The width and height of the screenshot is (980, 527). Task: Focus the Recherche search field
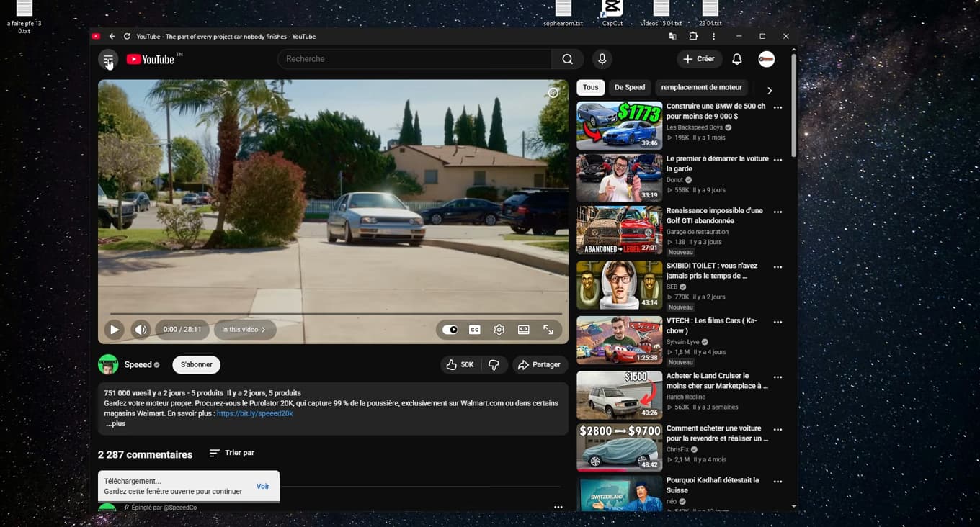pyautogui.click(x=414, y=59)
